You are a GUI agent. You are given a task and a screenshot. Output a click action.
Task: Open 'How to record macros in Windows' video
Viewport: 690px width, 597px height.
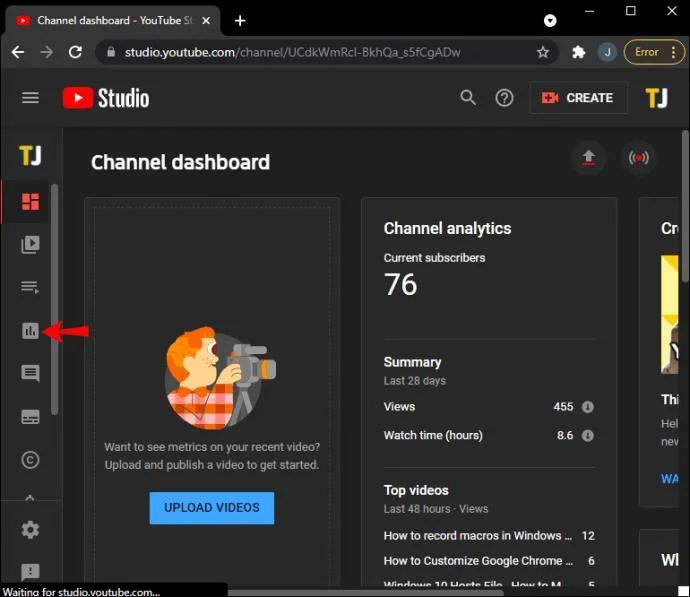pyautogui.click(x=477, y=535)
